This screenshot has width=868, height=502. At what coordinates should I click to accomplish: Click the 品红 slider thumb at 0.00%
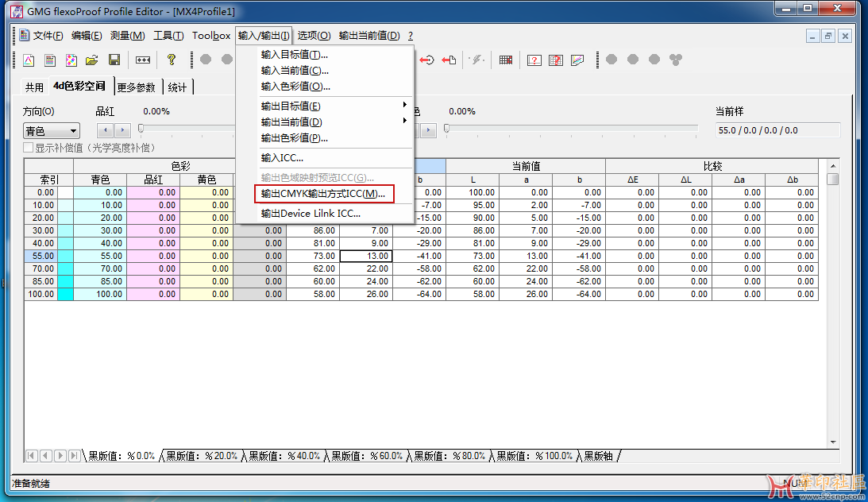pyautogui.click(x=141, y=129)
